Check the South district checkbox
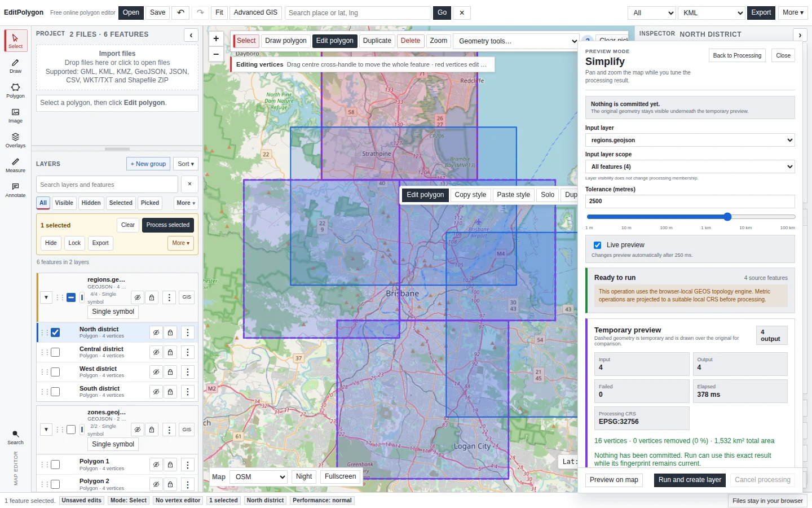 55,392
